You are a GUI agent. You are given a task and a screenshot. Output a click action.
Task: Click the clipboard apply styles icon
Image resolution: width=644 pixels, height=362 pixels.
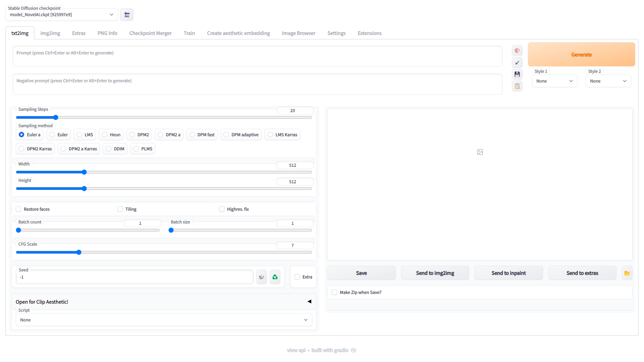pyautogui.click(x=517, y=86)
